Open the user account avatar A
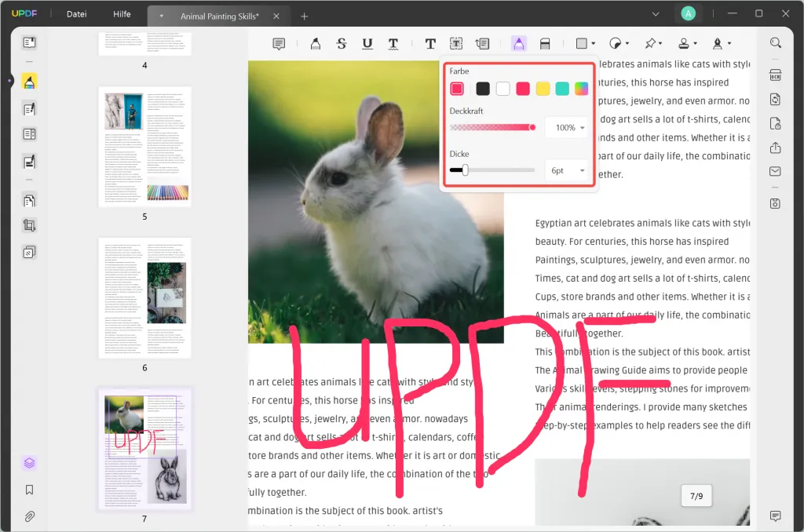 click(x=688, y=14)
